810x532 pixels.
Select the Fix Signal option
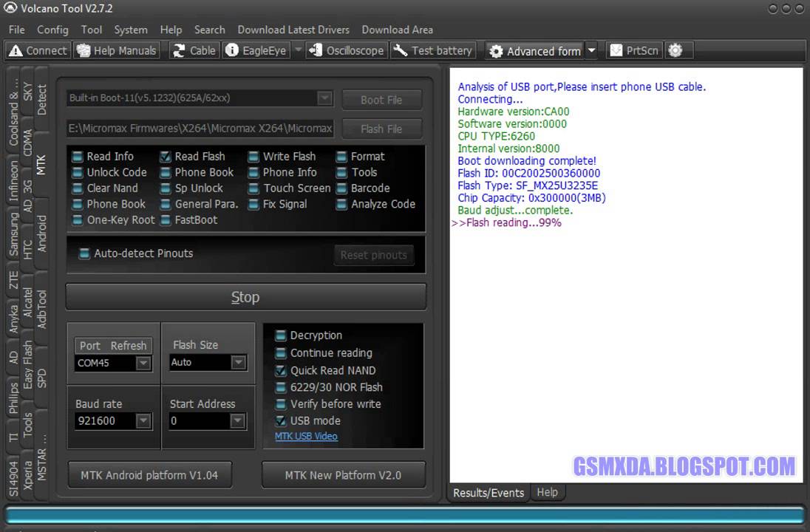pos(277,205)
